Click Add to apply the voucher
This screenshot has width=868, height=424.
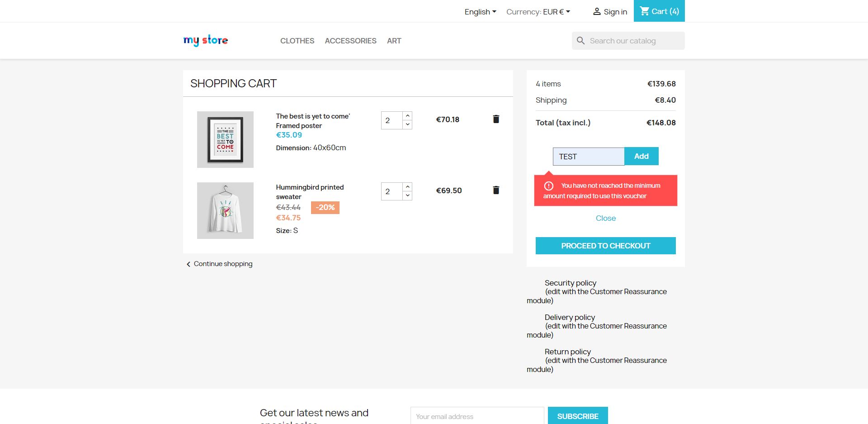pyautogui.click(x=641, y=156)
